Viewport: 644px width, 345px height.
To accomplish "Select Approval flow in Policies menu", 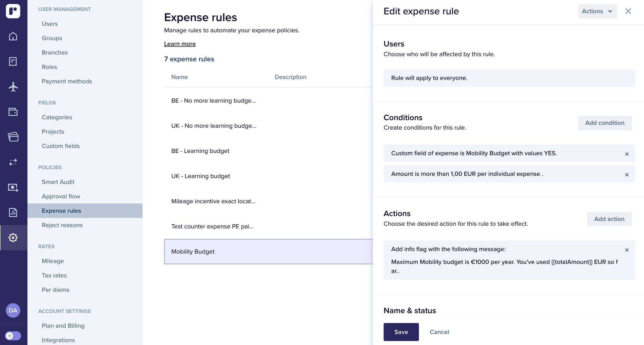I will click(61, 196).
